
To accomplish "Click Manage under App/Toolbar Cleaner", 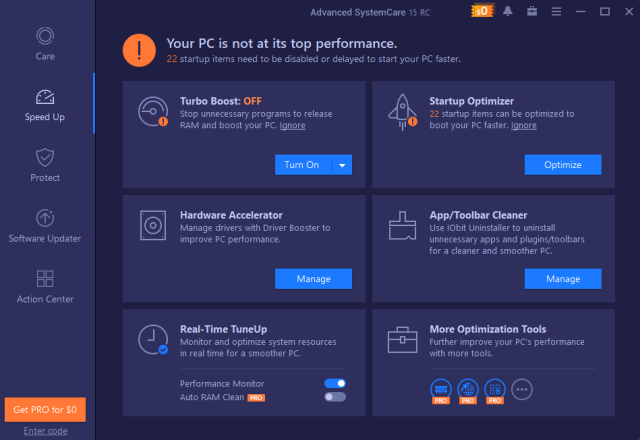I will pyautogui.click(x=563, y=279).
